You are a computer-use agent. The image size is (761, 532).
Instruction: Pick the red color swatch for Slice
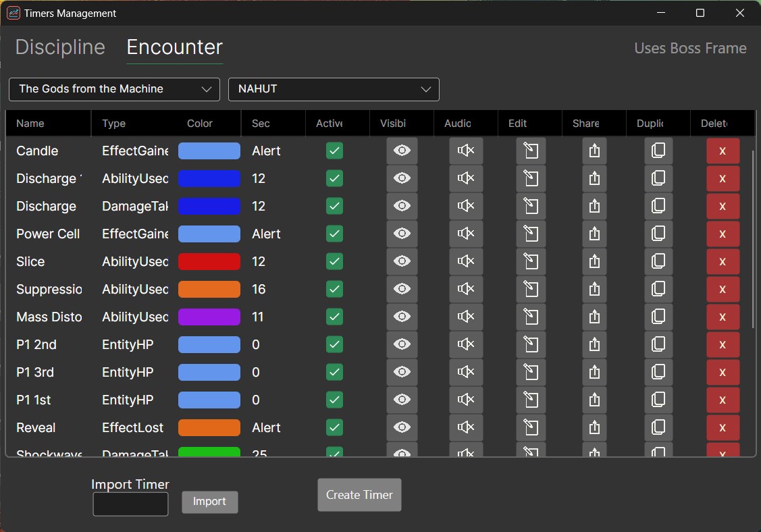(x=209, y=261)
